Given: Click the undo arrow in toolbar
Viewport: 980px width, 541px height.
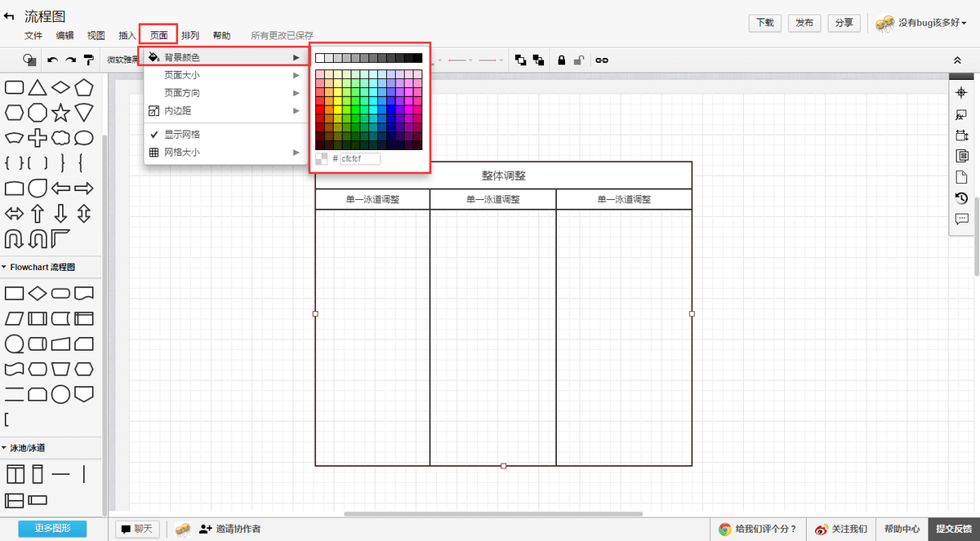Looking at the screenshot, I should pos(53,60).
